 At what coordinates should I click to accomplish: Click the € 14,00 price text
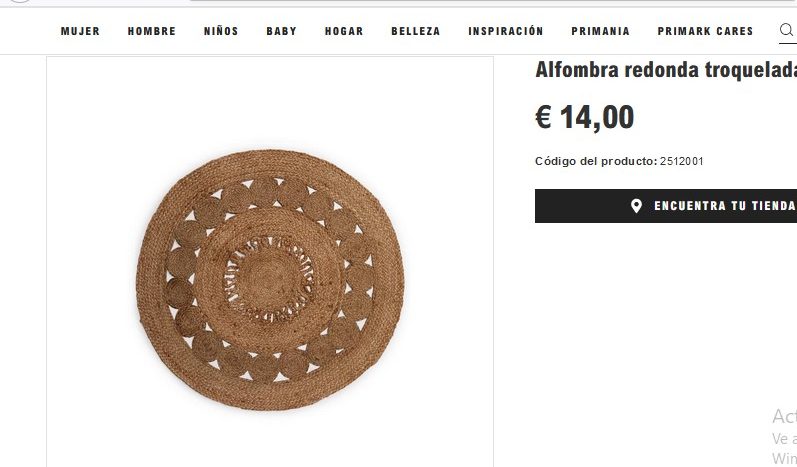pyautogui.click(x=585, y=117)
